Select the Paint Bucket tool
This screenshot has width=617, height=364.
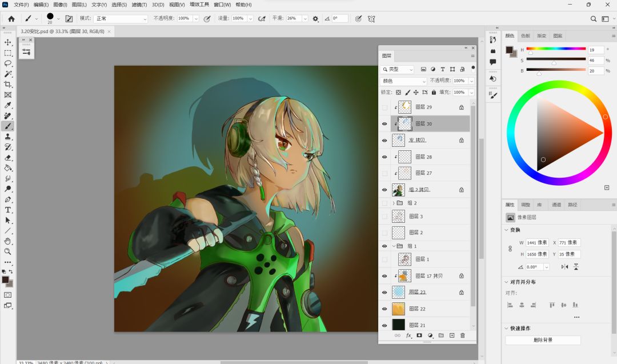(8, 168)
